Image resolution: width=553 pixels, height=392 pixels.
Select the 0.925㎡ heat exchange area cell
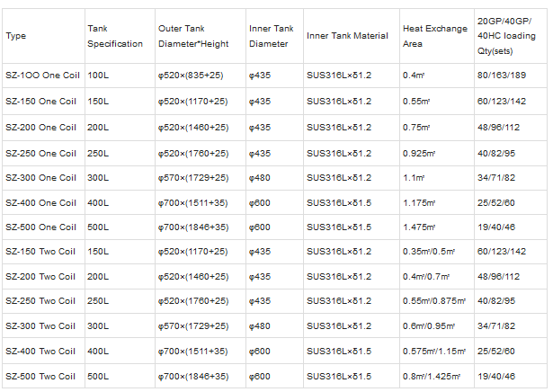(422, 153)
